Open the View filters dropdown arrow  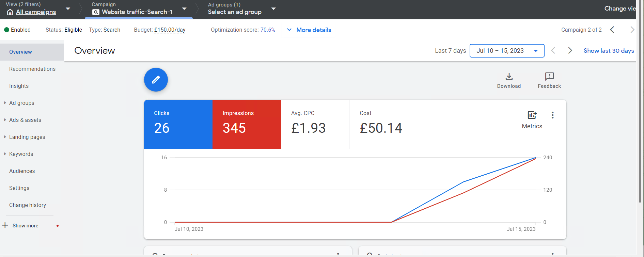68,9
